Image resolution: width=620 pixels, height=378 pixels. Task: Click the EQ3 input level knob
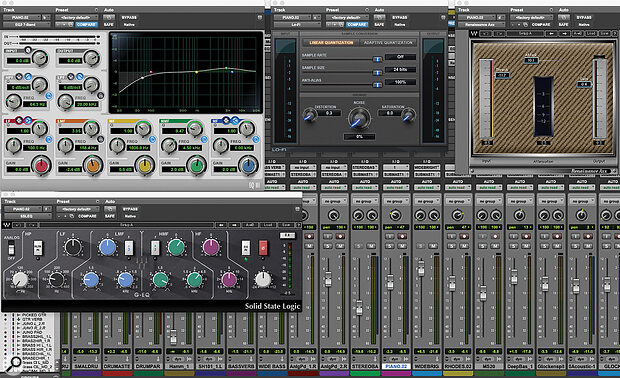(x=40, y=58)
